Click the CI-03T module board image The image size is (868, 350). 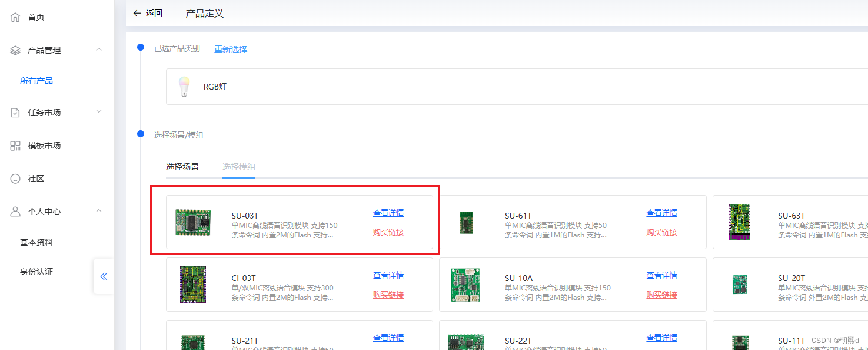[193, 285]
